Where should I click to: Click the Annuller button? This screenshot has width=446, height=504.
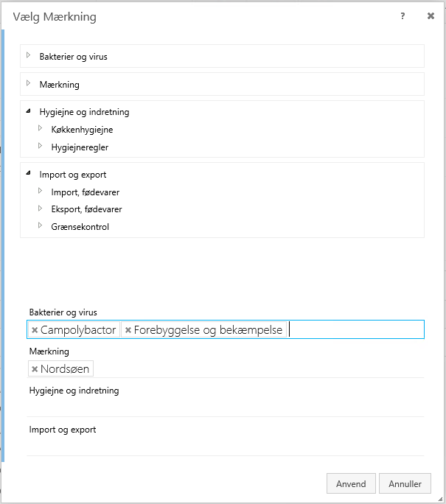[x=405, y=484]
